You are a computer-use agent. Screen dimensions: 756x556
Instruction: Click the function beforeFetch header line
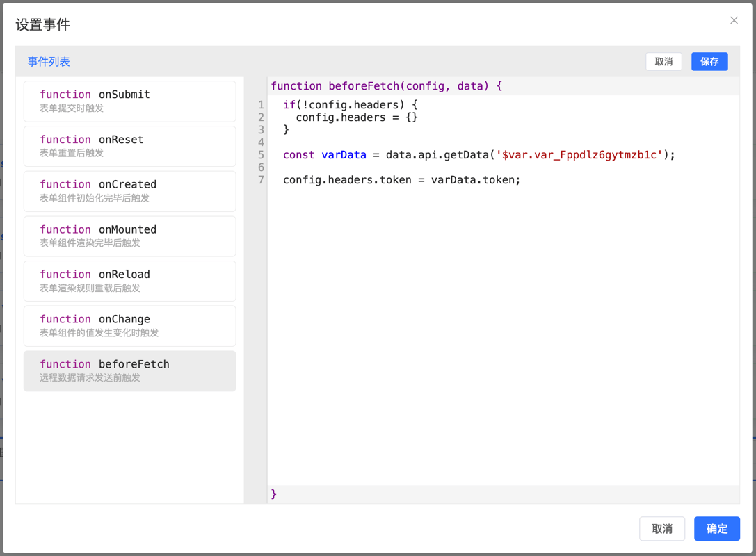point(386,86)
